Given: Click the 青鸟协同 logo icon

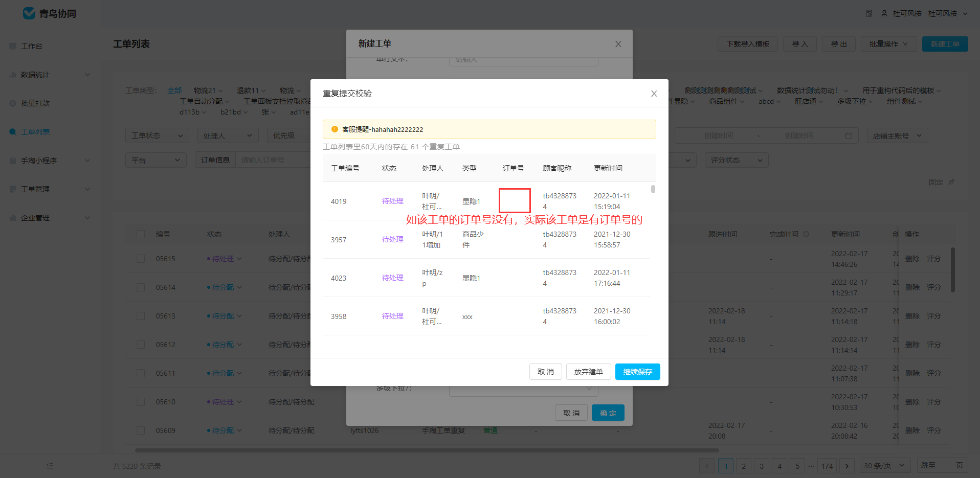Looking at the screenshot, I should tap(29, 13).
